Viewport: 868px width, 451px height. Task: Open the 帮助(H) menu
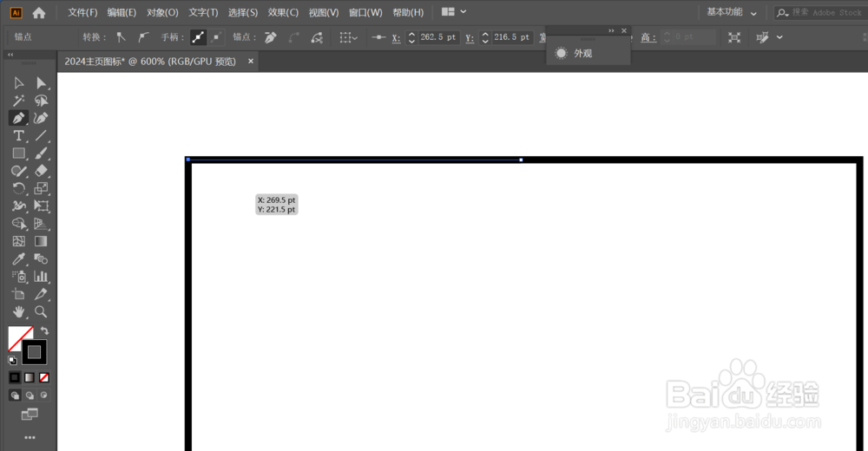[x=408, y=12]
